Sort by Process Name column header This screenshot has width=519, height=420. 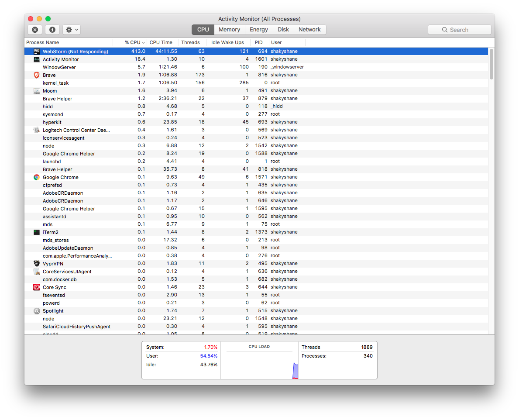(x=69, y=42)
